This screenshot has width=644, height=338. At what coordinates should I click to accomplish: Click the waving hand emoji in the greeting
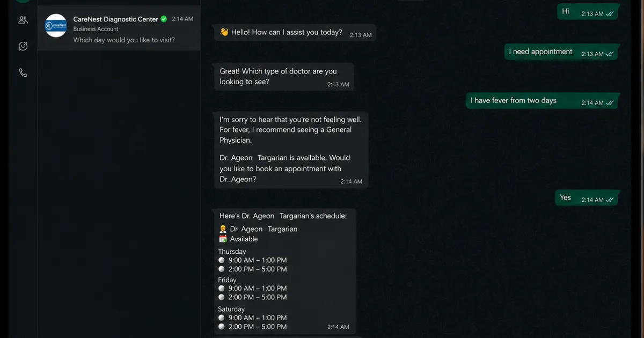224,32
